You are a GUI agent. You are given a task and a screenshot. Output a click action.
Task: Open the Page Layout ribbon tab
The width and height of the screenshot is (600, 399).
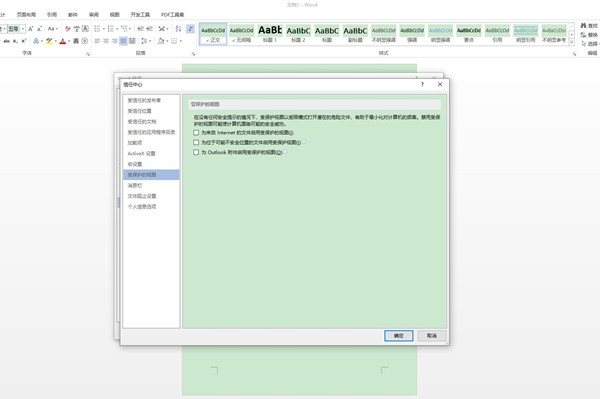(26, 15)
